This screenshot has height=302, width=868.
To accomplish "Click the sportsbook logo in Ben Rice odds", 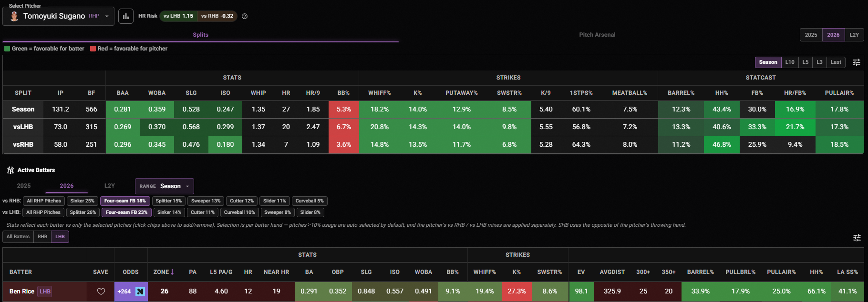I will [x=140, y=292].
